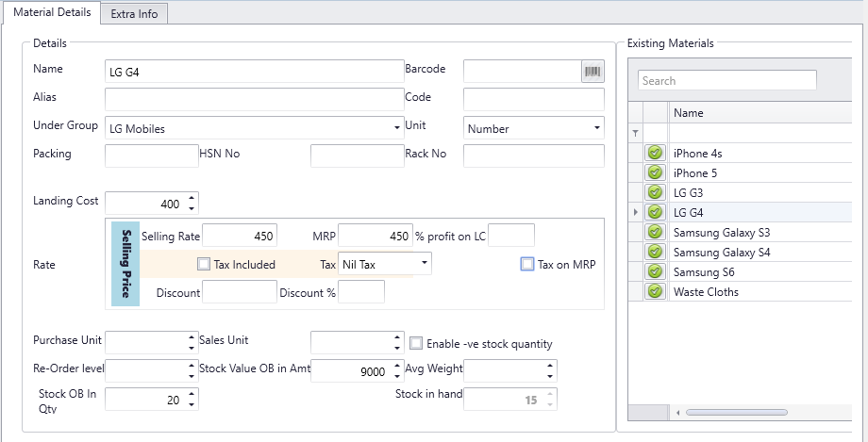Click the green check icon beside Waste Cloths
The image size is (868, 442).
click(655, 291)
